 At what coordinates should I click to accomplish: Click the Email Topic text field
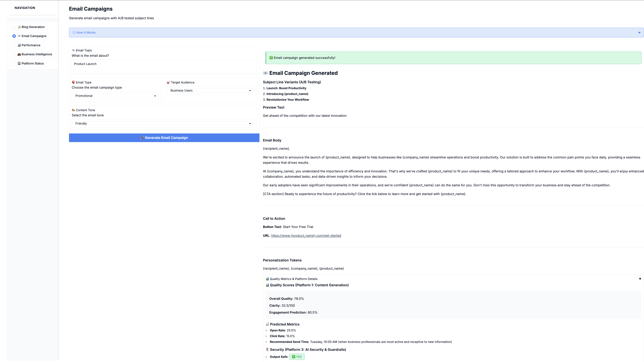click(164, 66)
